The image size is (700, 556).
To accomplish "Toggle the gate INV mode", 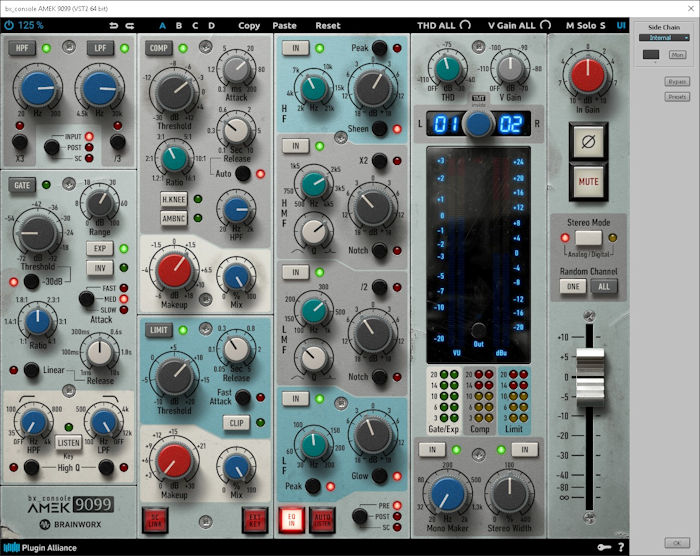I will click(100, 268).
